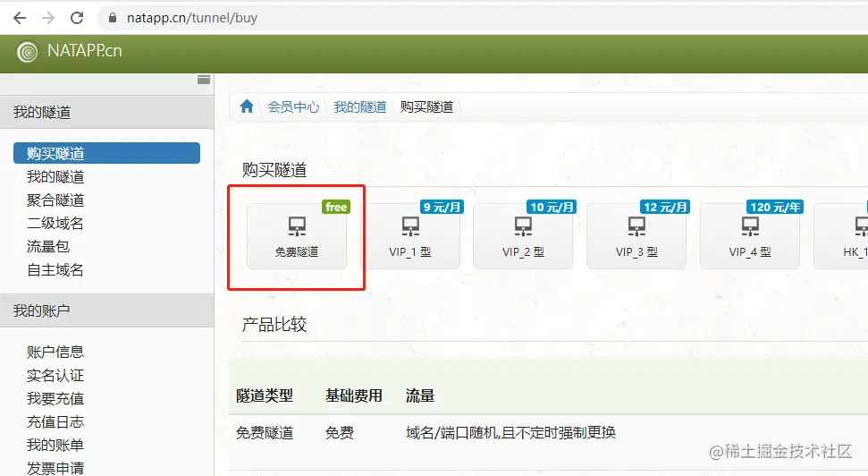This screenshot has width=868, height=476.
Task: Click the 9 元/月 price badge
Action: (442, 207)
